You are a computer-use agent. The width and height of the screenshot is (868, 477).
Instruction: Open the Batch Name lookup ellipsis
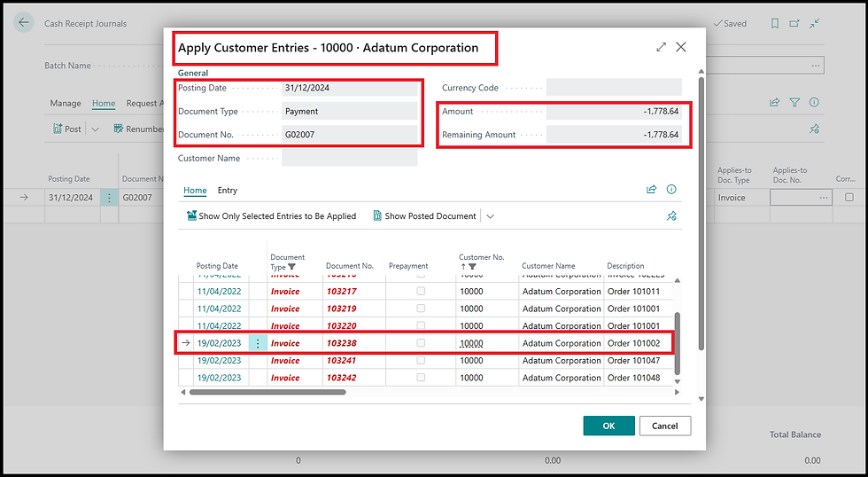click(816, 66)
